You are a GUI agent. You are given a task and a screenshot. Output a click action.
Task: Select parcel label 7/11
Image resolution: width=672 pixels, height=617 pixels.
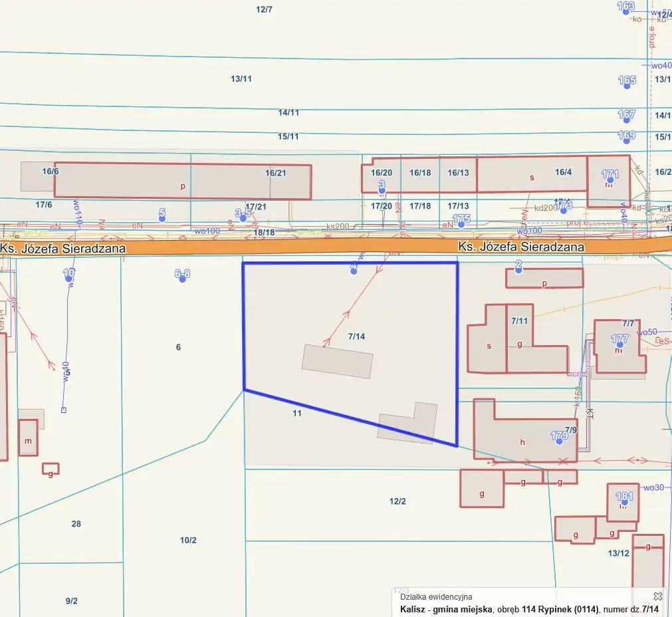519,321
